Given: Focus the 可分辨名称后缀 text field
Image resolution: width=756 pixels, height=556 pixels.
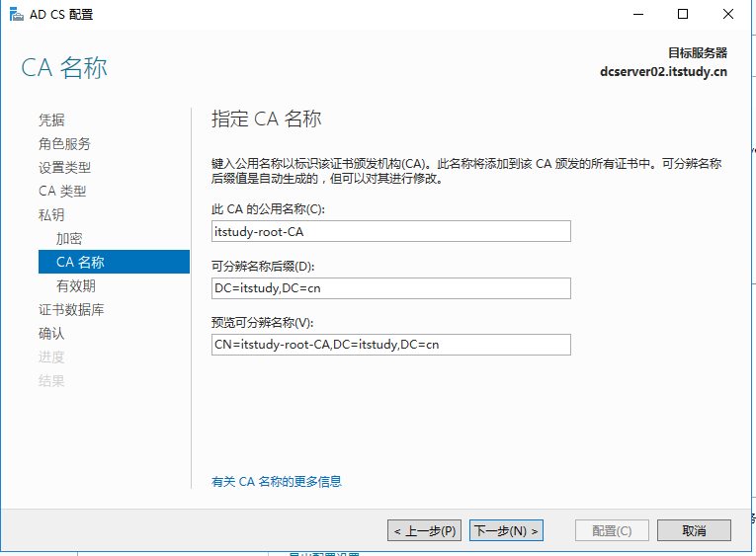Looking at the screenshot, I should (x=391, y=288).
